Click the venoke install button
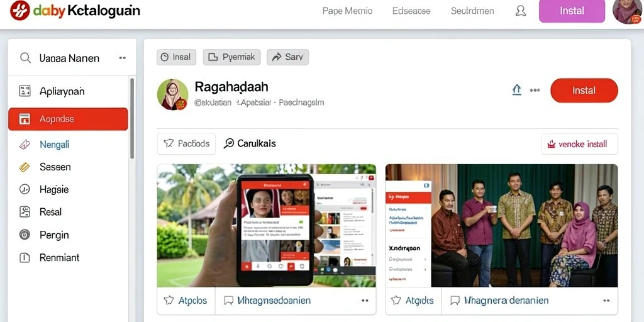 pos(579,144)
